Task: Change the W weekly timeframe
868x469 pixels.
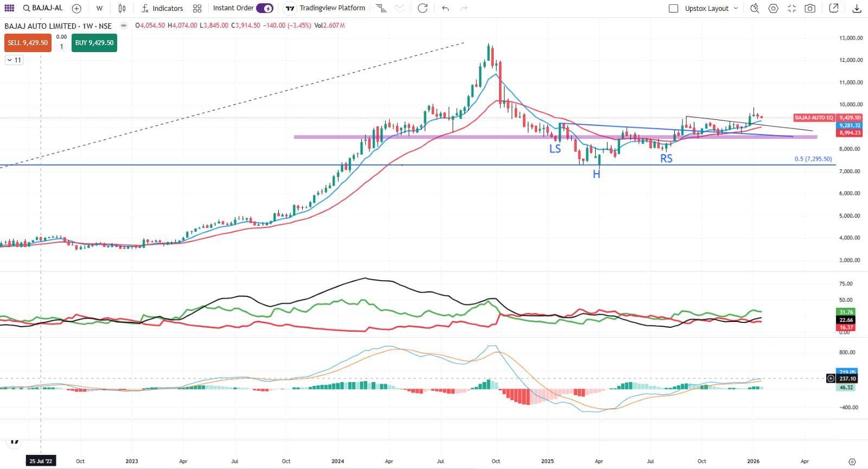Action: point(99,8)
